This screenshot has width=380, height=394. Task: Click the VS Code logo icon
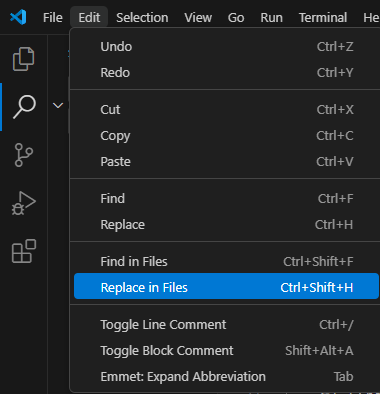[18, 17]
